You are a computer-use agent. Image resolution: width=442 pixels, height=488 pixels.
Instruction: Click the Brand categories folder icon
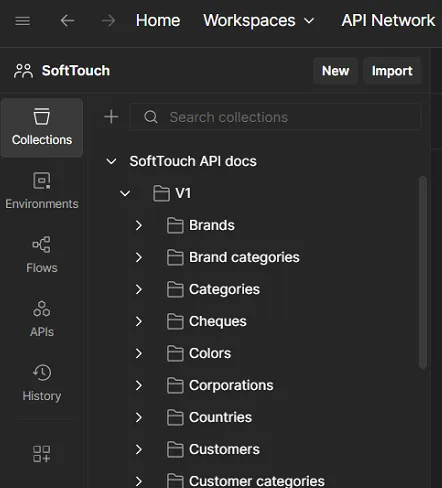click(x=175, y=257)
